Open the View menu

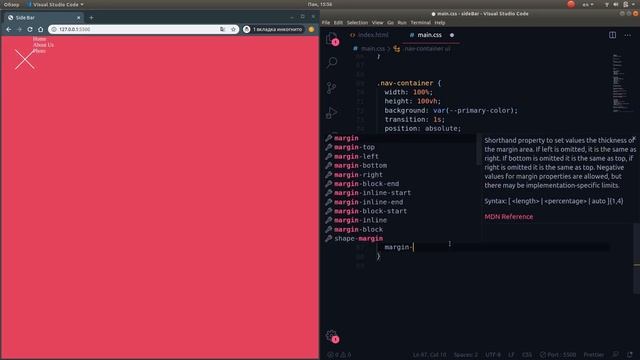tap(378, 22)
